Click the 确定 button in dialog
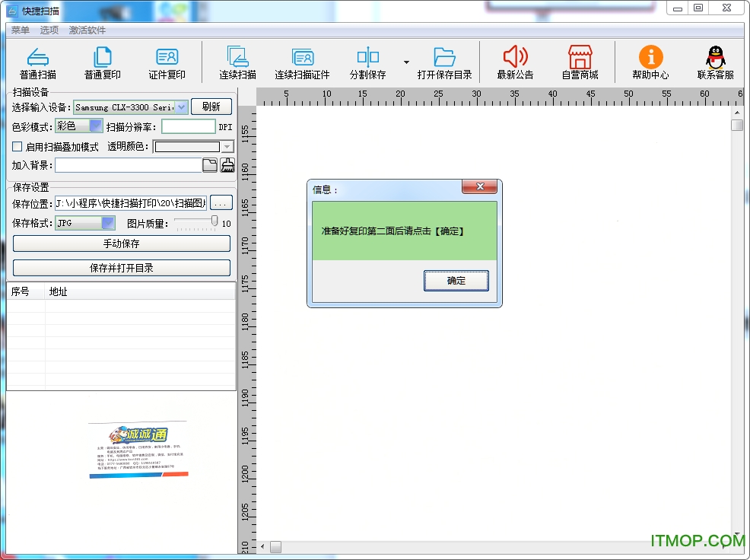Image resolution: width=750 pixels, height=560 pixels. [456, 281]
